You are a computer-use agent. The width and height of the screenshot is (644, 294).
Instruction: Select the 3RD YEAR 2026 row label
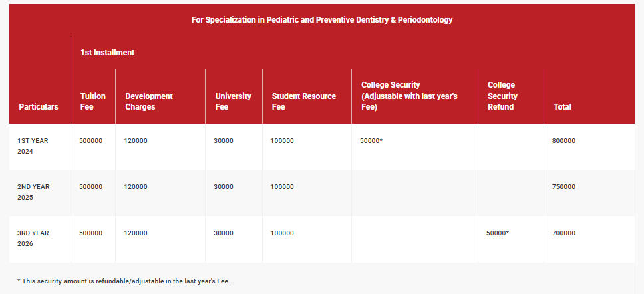click(x=33, y=238)
